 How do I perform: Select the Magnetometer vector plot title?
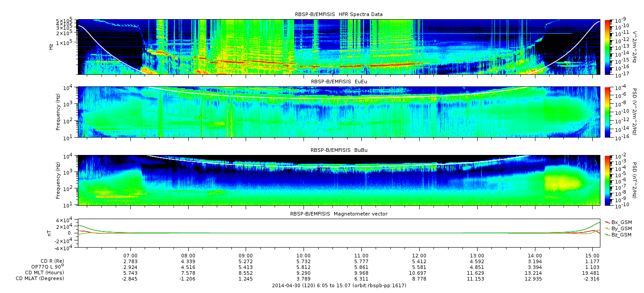pos(339,214)
